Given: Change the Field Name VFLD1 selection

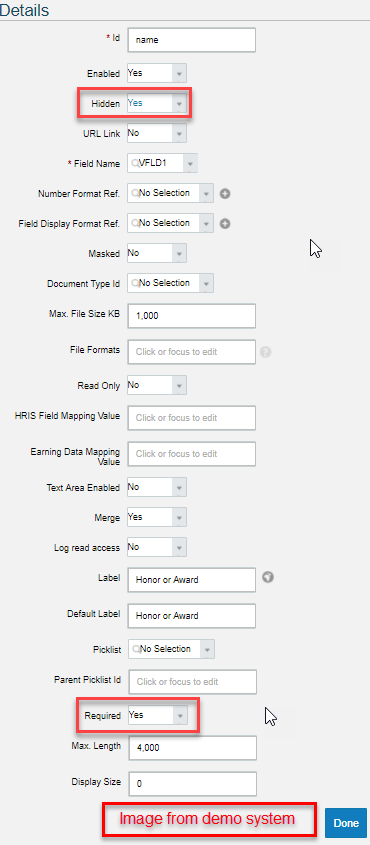Looking at the screenshot, I should click(x=162, y=163).
